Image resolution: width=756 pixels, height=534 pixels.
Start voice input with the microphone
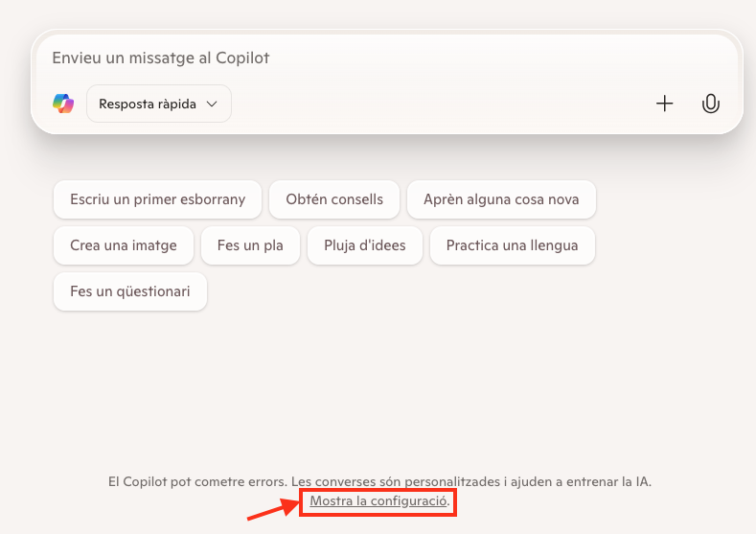click(x=710, y=104)
